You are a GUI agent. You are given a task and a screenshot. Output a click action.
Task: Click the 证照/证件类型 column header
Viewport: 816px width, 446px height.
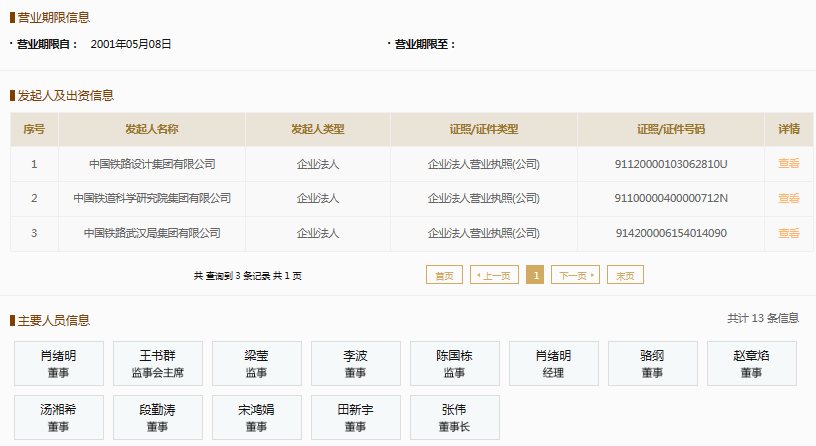pyautogui.click(x=484, y=129)
